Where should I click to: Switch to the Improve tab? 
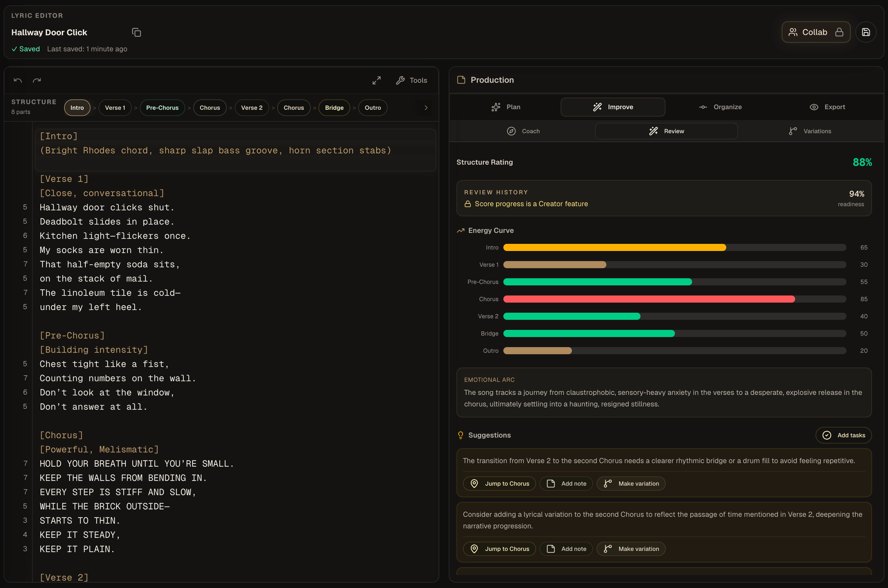(613, 107)
